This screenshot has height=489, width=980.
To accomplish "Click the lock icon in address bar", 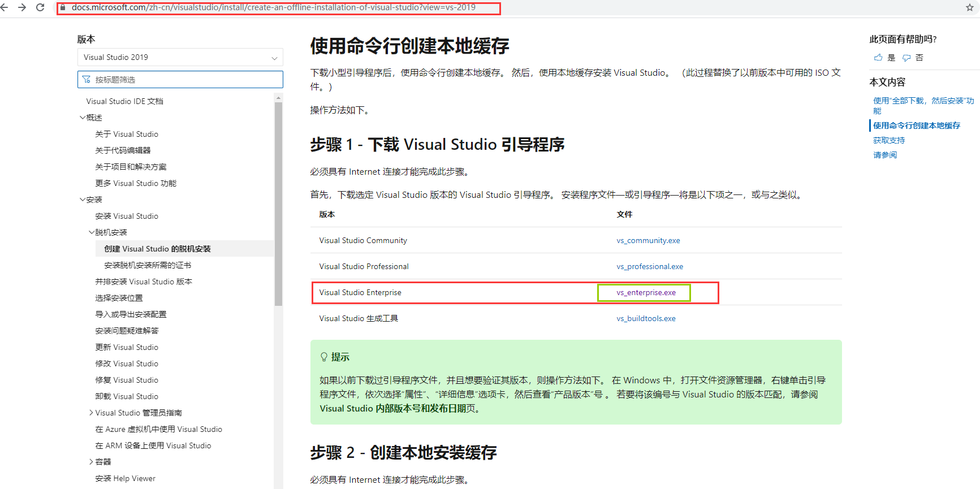I will (x=63, y=8).
